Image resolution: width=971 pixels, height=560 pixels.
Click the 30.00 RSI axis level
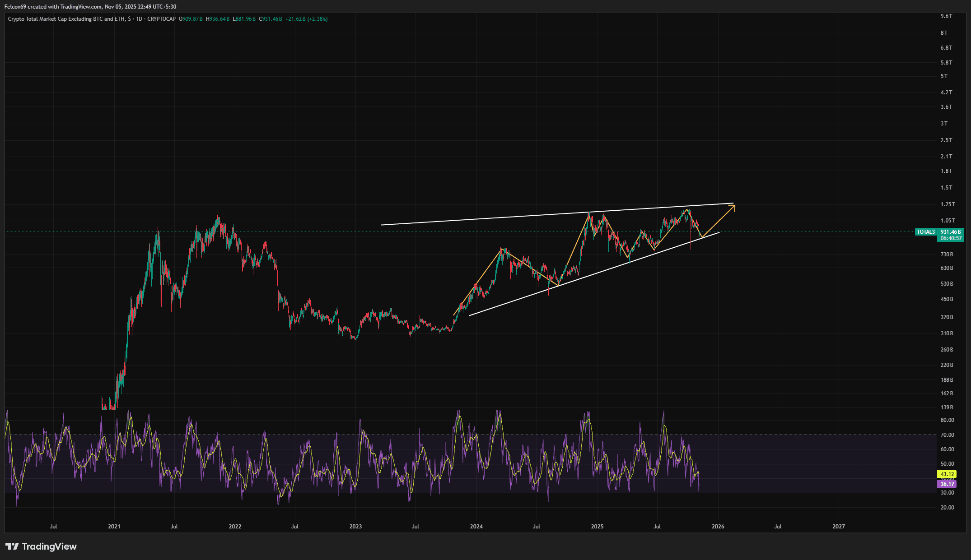(947, 493)
